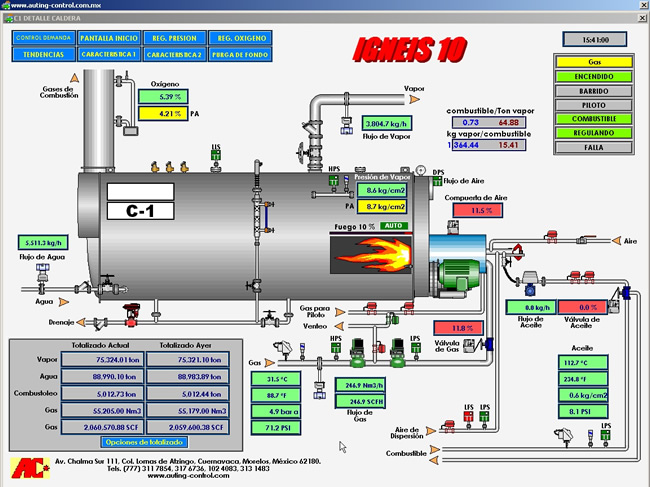This screenshot has height=487, width=650.
Task: Click the second green gas shutoff valve
Action: pyautogui.click(x=397, y=353)
